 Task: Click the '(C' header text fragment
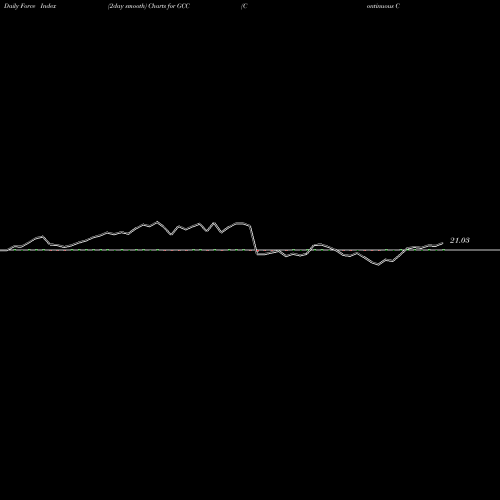(x=244, y=6)
